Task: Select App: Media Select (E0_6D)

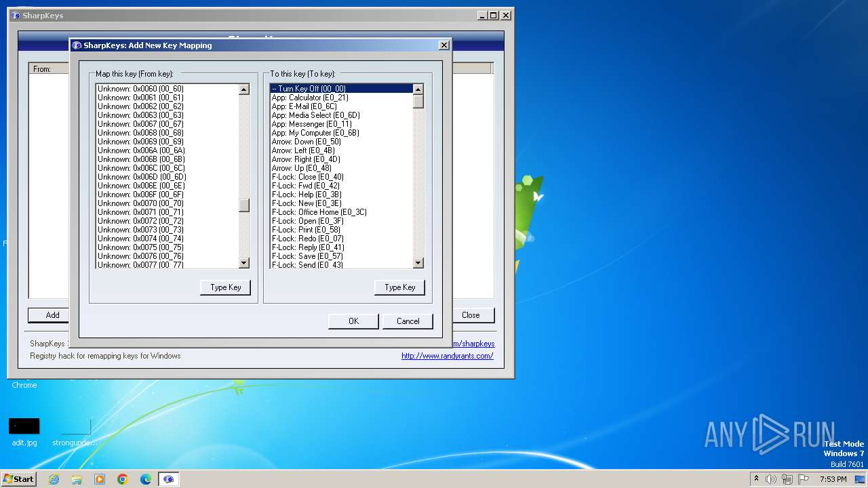Action: [341, 115]
